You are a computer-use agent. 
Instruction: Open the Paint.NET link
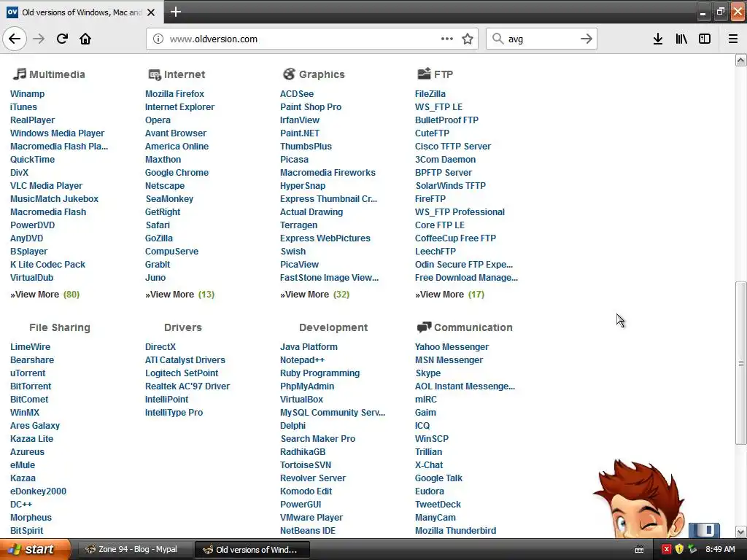coord(300,133)
